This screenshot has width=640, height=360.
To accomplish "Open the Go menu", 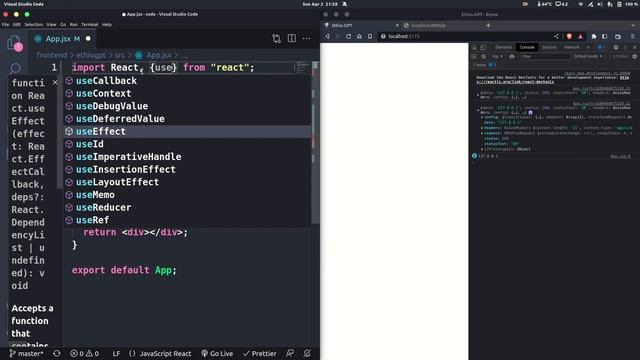I will click(x=63, y=24).
